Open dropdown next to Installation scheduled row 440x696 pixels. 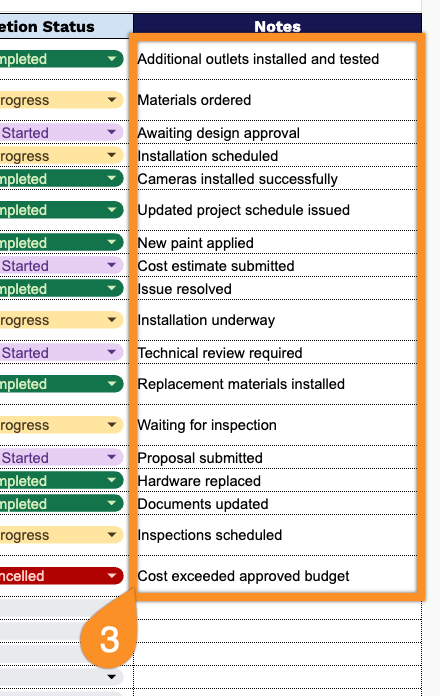[111, 155]
